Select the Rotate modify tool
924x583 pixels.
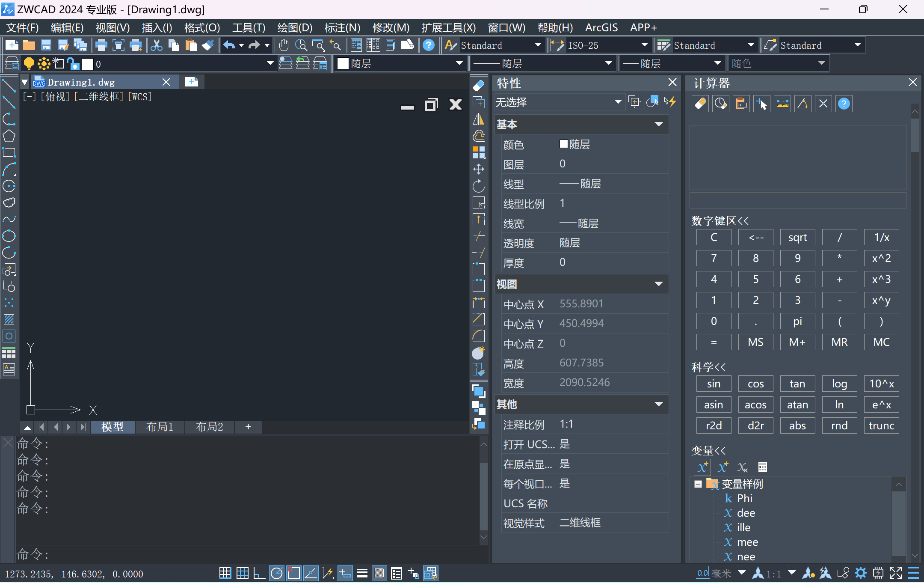(479, 186)
